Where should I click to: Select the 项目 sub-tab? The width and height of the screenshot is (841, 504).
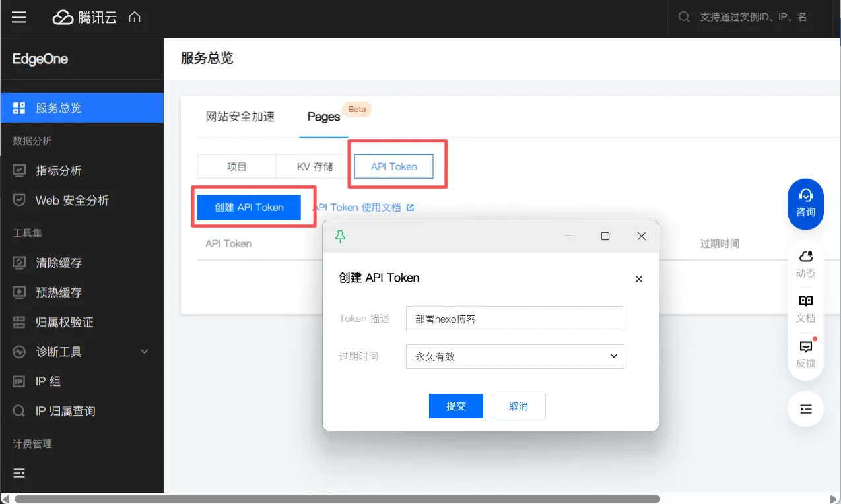tap(237, 167)
